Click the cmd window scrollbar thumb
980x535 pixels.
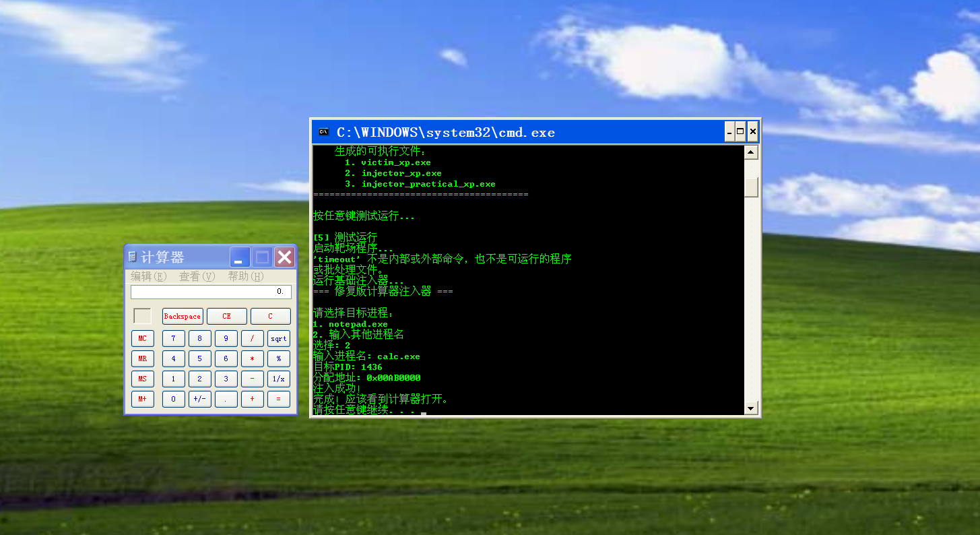tap(752, 187)
